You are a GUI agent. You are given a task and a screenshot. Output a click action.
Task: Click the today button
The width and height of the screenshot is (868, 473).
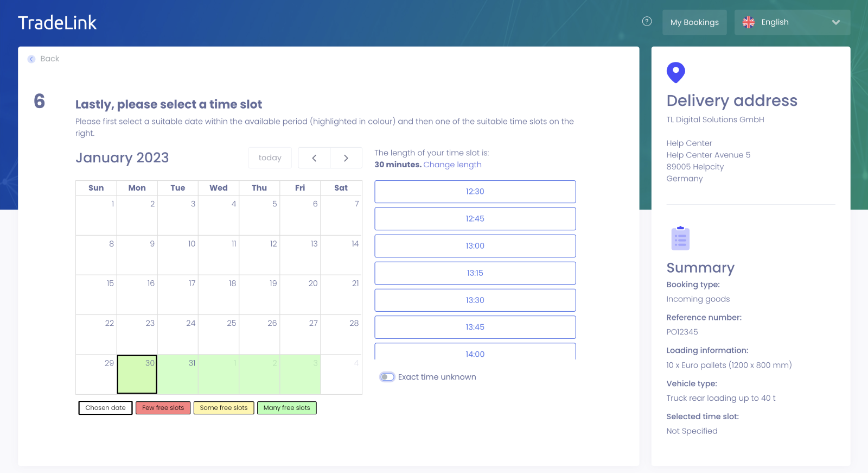point(270,158)
